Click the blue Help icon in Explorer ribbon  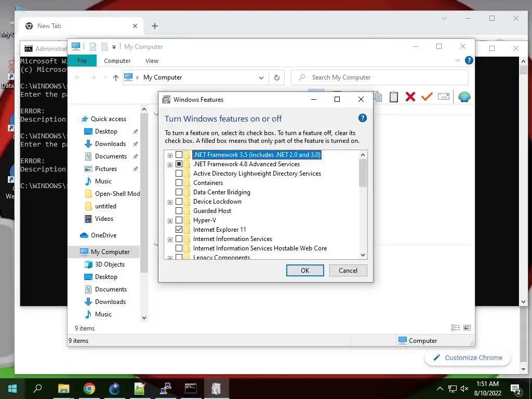click(x=469, y=60)
